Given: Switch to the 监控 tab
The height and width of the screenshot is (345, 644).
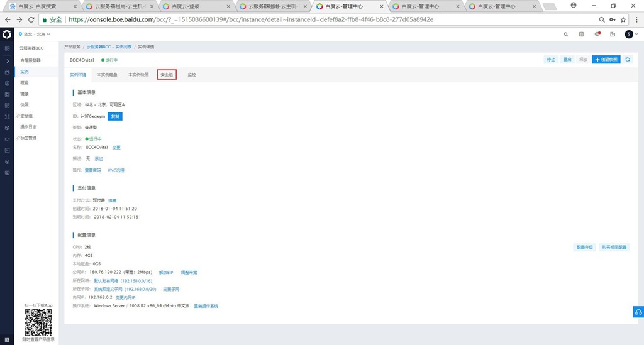Looking at the screenshot, I should point(192,74).
